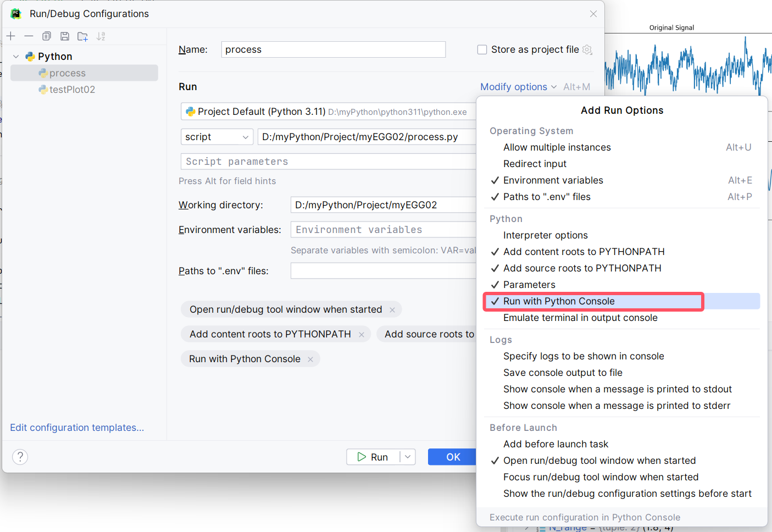Image resolution: width=772 pixels, height=532 pixels.
Task: Close the Run/Debug Configurations dialog
Action: pyautogui.click(x=593, y=14)
